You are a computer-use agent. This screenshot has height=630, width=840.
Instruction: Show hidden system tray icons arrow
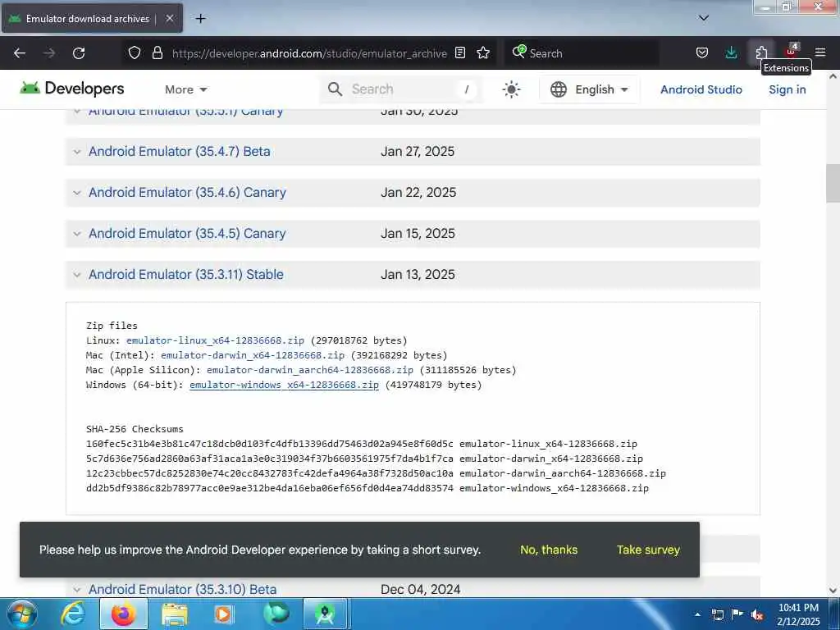click(697, 614)
